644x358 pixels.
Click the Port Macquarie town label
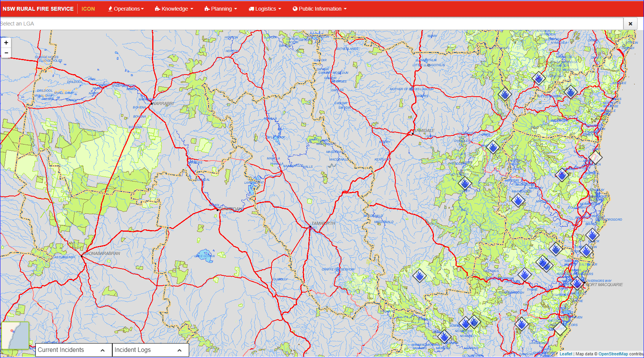point(604,285)
